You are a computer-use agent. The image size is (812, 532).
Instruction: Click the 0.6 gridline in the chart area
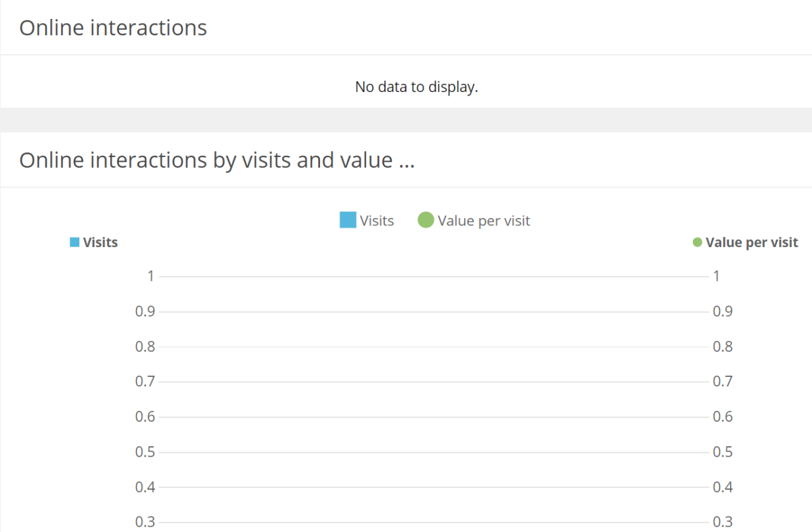[x=433, y=416]
